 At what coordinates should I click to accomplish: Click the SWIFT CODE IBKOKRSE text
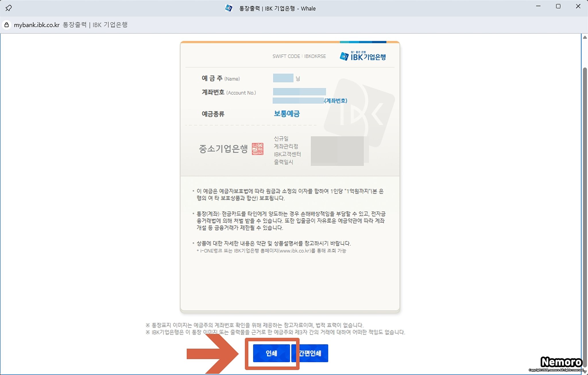[299, 56]
